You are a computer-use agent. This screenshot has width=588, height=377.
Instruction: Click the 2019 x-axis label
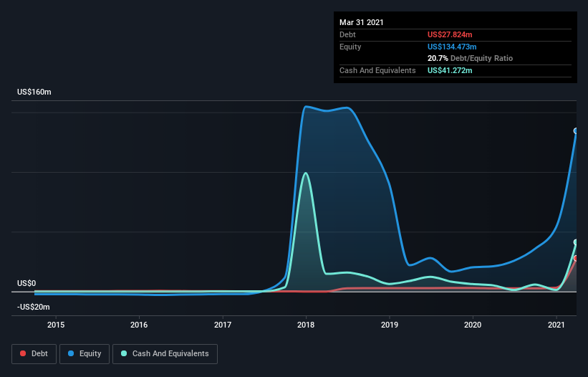(390, 325)
